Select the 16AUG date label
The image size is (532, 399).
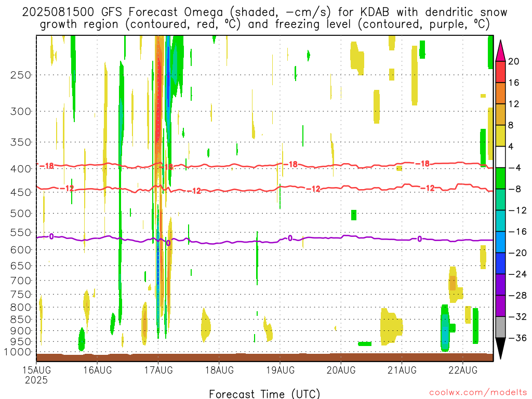point(97,370)
